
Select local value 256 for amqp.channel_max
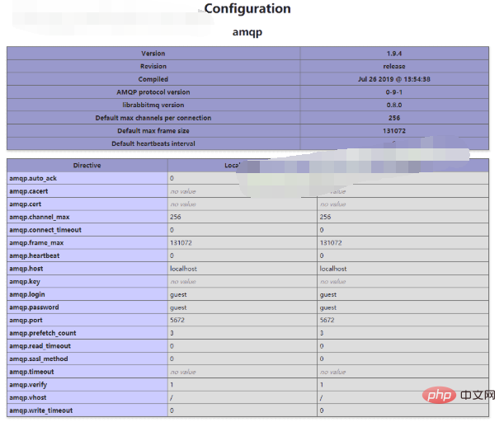(175, 217)
